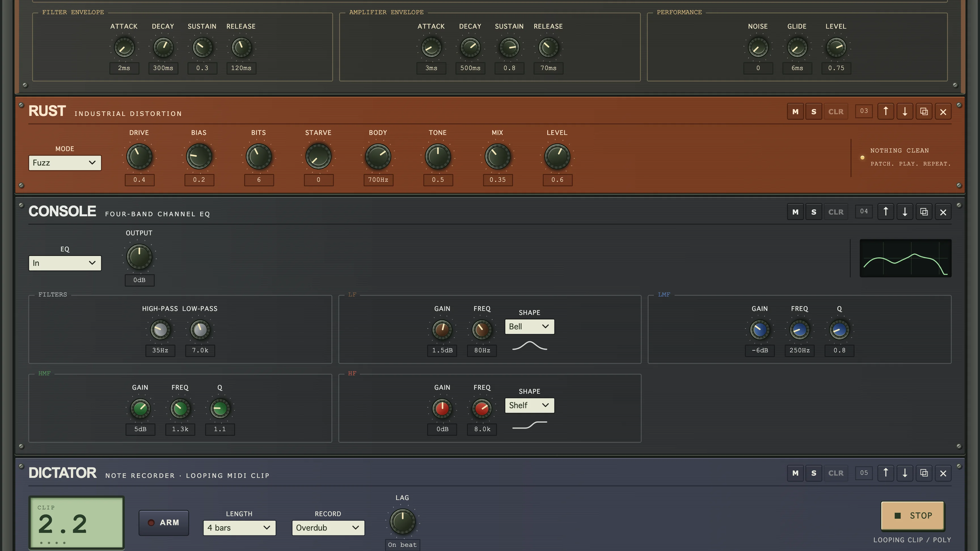Open the Record dropdown showing Overdub

(328, 528)
